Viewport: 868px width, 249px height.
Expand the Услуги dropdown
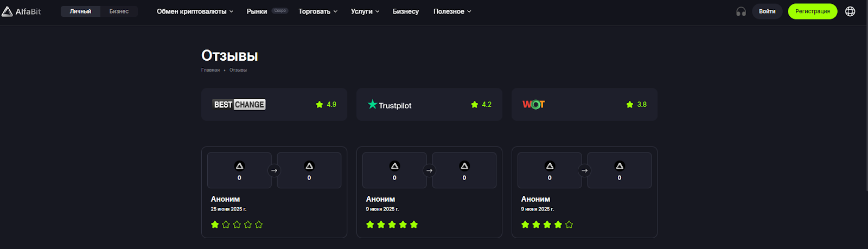(x=365, y=11)
